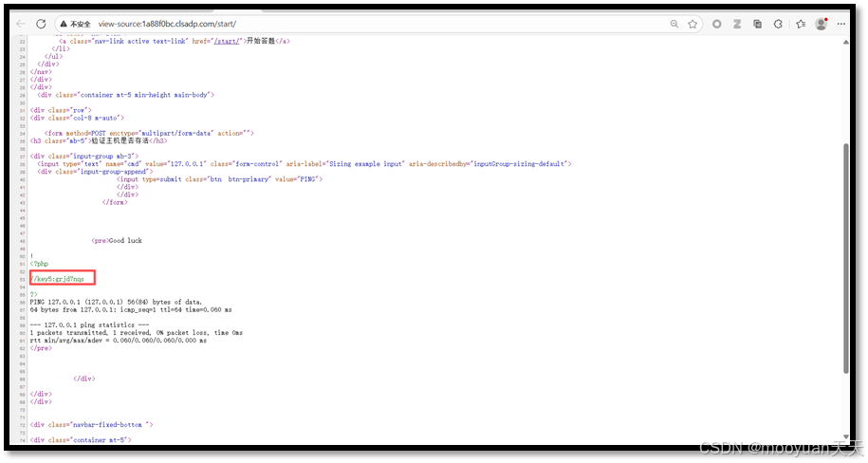The height and width of the screenshot is (463, 868).
Task: Click the closing </ul> tag line
Action: [x=54, y=57]
